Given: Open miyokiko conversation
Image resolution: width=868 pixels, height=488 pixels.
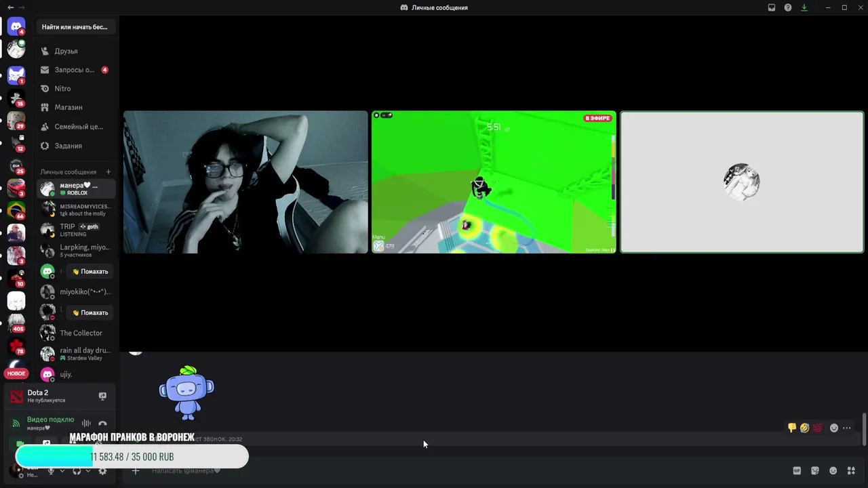Looking at the screenshot, I should (x=76, y=292).
